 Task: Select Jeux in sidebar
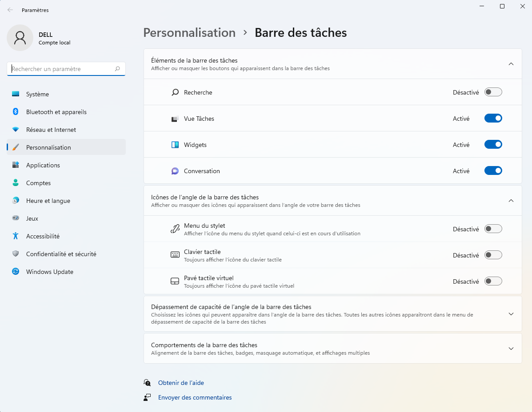click(x=66, y=218)
